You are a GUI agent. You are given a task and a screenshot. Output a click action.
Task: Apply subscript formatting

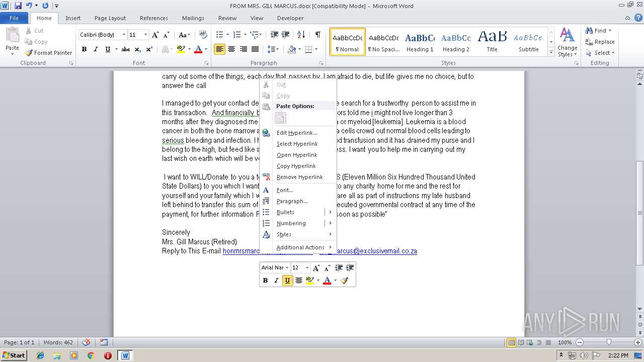pyautogui.click(x=138, y=49)
